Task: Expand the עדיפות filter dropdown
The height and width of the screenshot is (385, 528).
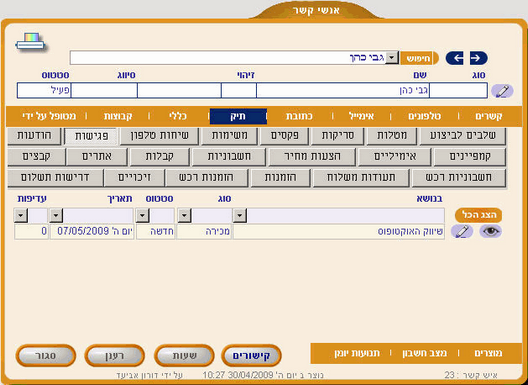Action: [x=21, y=215]
